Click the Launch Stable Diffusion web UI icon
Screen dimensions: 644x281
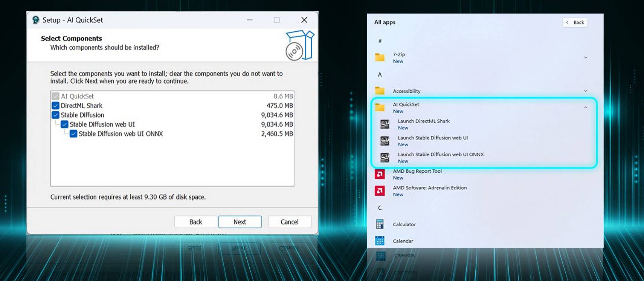(x=385, y=141)
